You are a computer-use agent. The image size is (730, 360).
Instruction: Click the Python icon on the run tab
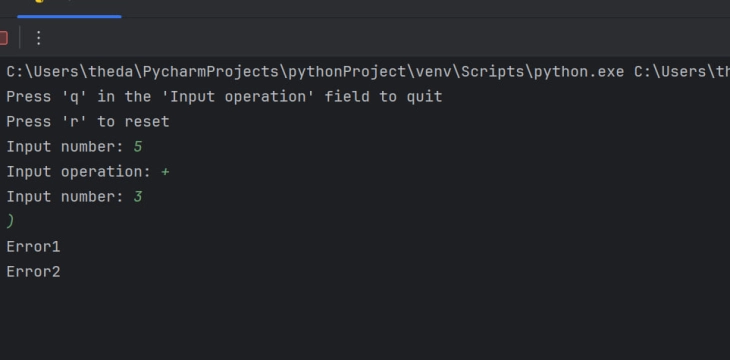coord(39,1)
